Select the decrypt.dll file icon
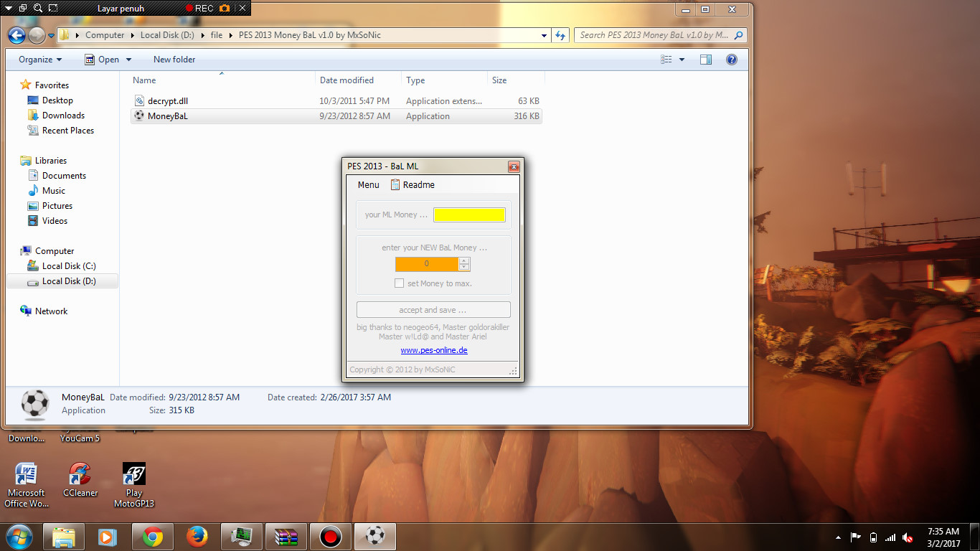Viewport: 980px width, 551px height. [x=139, y=101]
